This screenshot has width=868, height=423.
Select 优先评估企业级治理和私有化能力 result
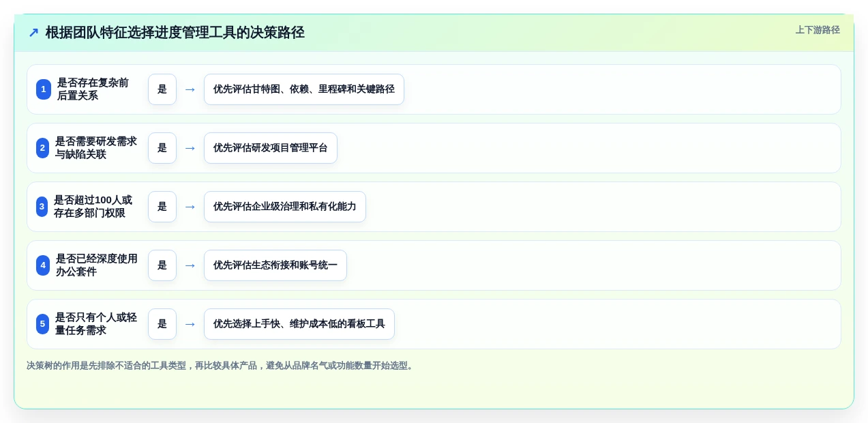[x=285, y=207]
